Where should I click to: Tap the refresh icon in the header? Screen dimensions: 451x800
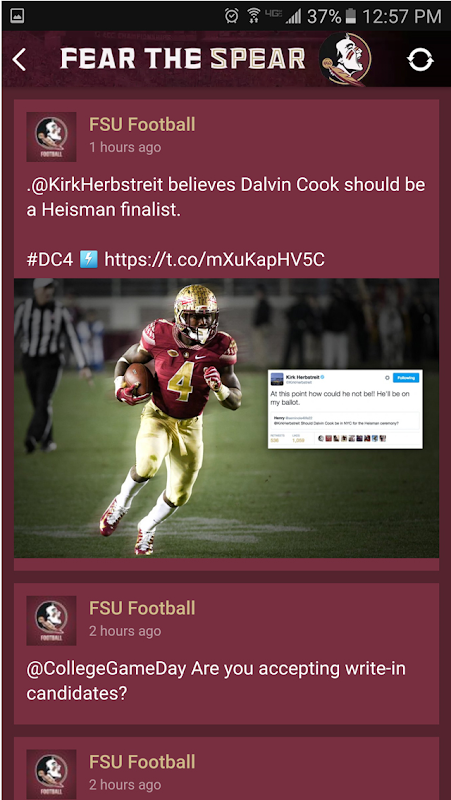pyautogui.click(x=420, y=60)
